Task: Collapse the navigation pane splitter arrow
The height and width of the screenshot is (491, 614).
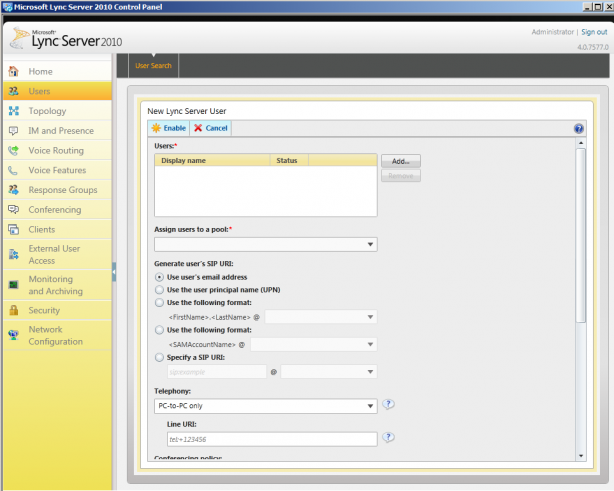Action: pos(114,271)
